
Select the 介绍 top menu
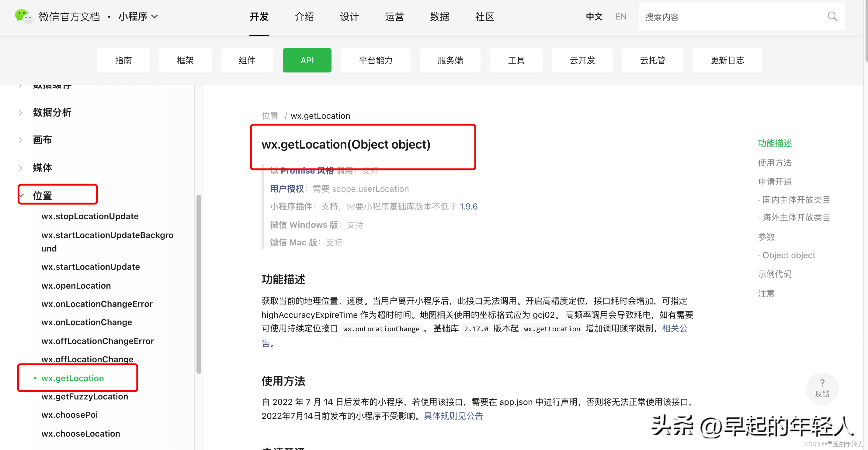point(304,16)
